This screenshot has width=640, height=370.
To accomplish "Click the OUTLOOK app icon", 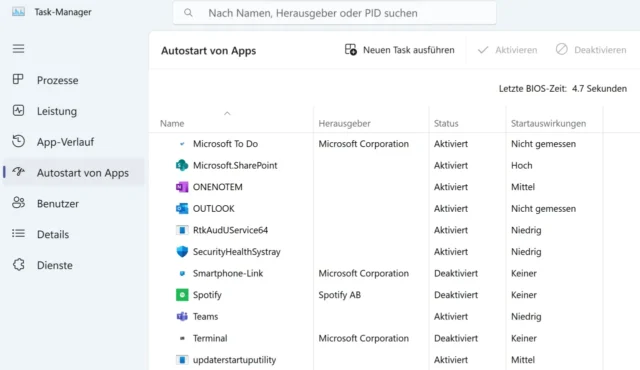I will click(x=182, y=208).
